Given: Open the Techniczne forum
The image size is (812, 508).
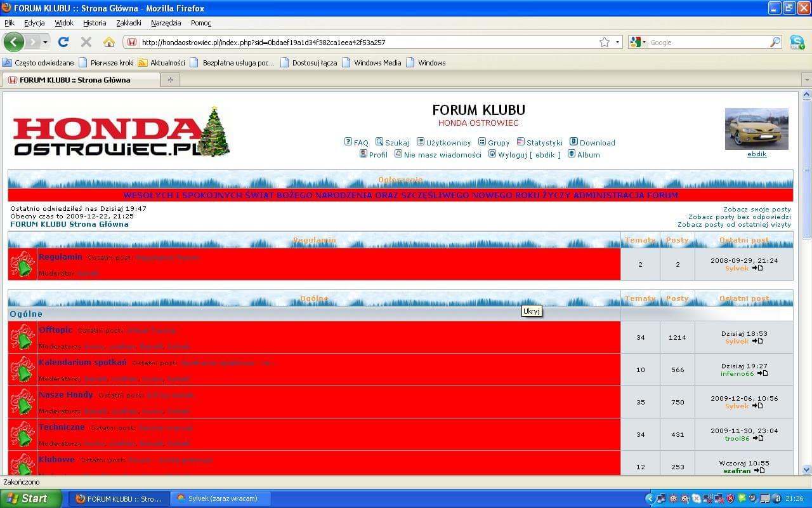Looking at the screenshot, I should 62,427.
